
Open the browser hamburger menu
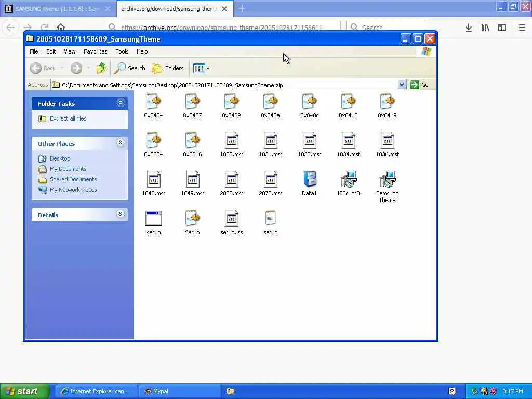(522, 28)
